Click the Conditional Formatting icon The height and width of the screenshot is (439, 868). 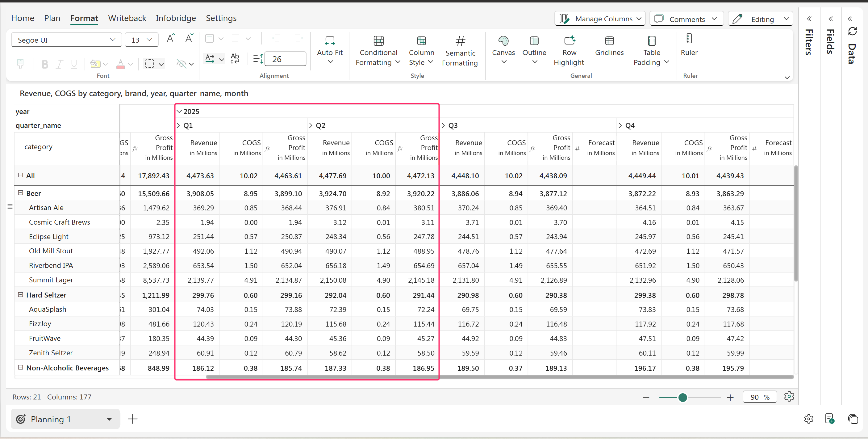tap(378, 41)
